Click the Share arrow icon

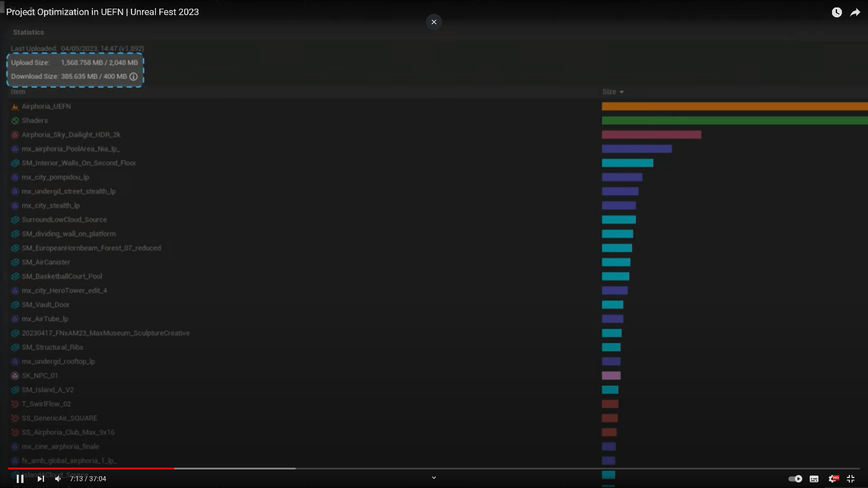(x=855, y=12)
